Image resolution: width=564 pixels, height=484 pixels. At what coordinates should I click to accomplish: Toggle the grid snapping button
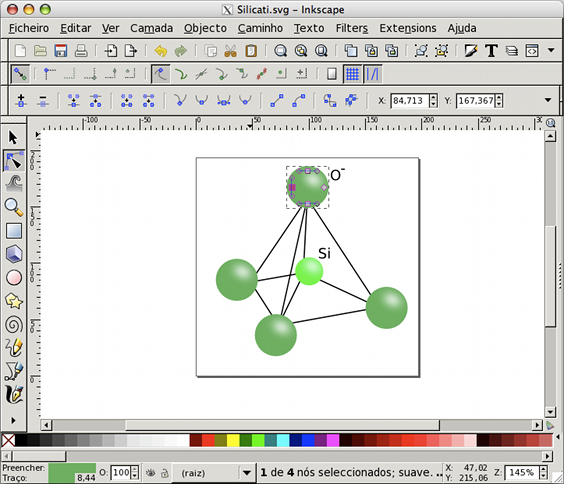(352, 74)
